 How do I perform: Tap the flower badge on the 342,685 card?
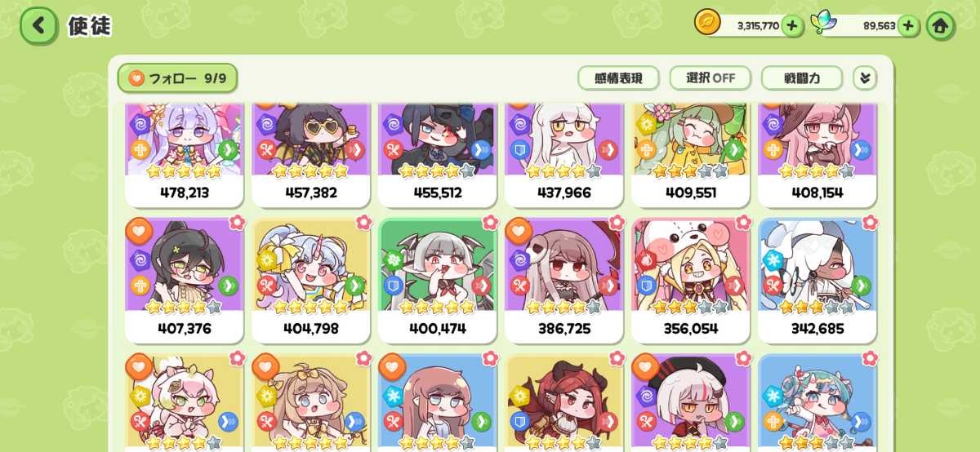tap(870, 223)
